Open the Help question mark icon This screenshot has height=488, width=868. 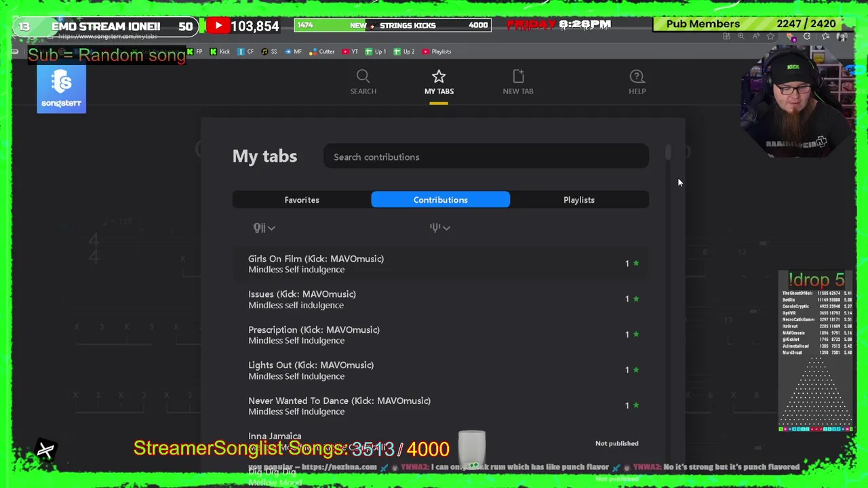[x=637, y=76]
